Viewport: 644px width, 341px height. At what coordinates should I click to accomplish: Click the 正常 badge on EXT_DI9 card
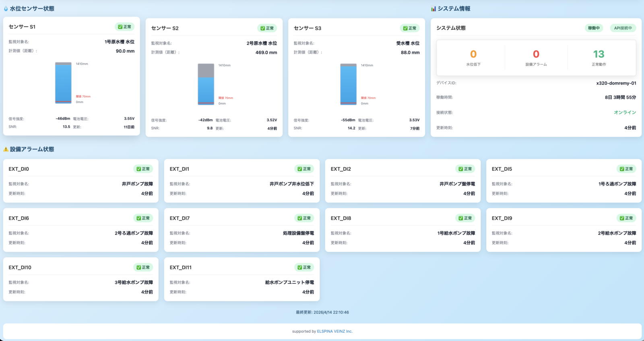pos(626,218)
